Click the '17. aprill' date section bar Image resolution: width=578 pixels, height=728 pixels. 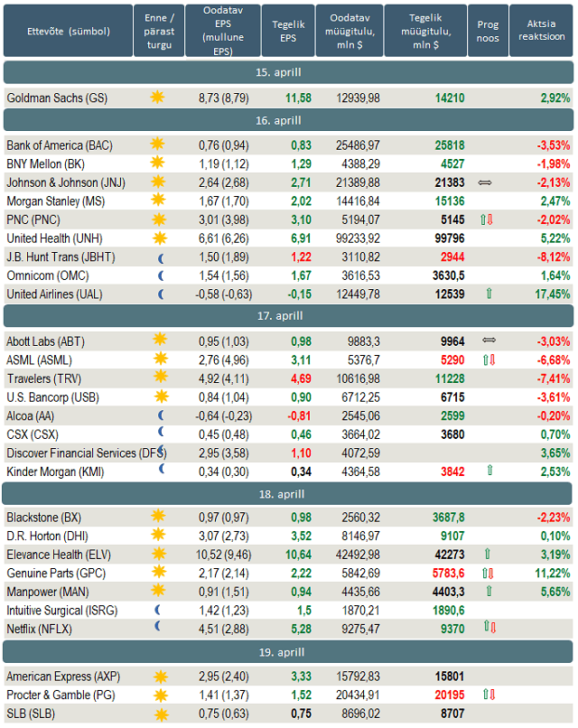(288, 316)
